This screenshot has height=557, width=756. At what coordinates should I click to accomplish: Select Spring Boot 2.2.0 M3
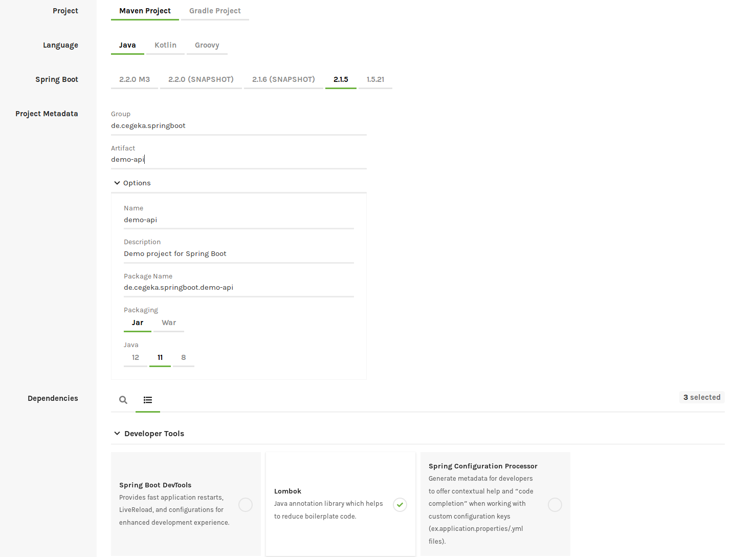135,79
